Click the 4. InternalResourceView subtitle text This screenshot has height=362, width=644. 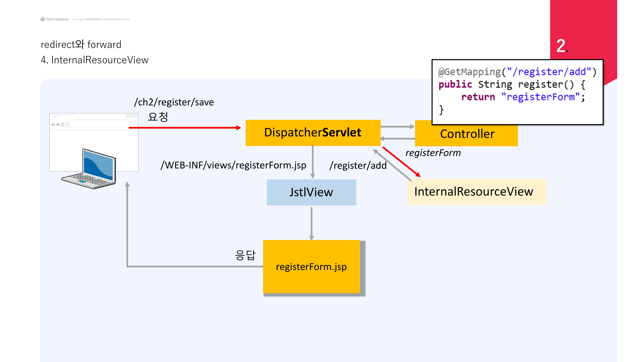(95, 60)
